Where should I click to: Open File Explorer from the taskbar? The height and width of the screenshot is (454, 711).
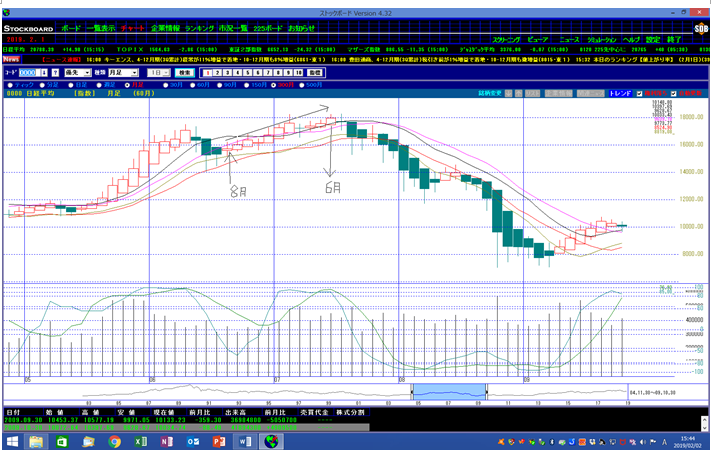[x=36, y=442]
